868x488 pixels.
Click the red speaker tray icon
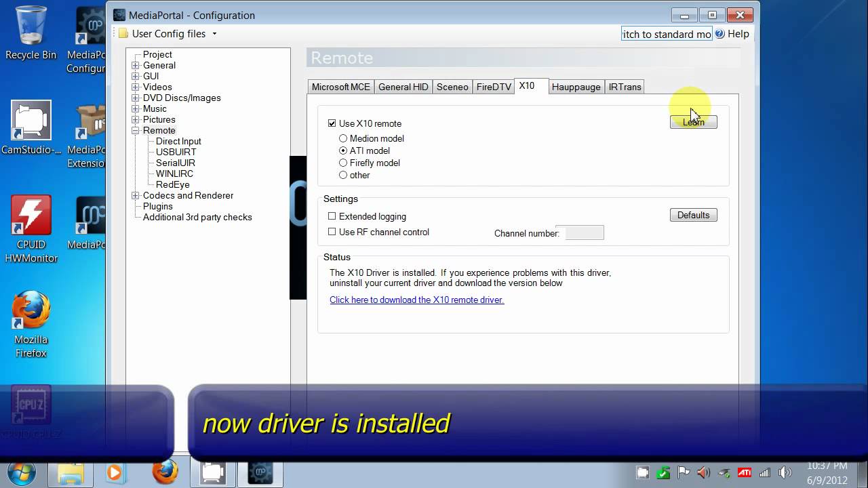[x=704, y=473]
